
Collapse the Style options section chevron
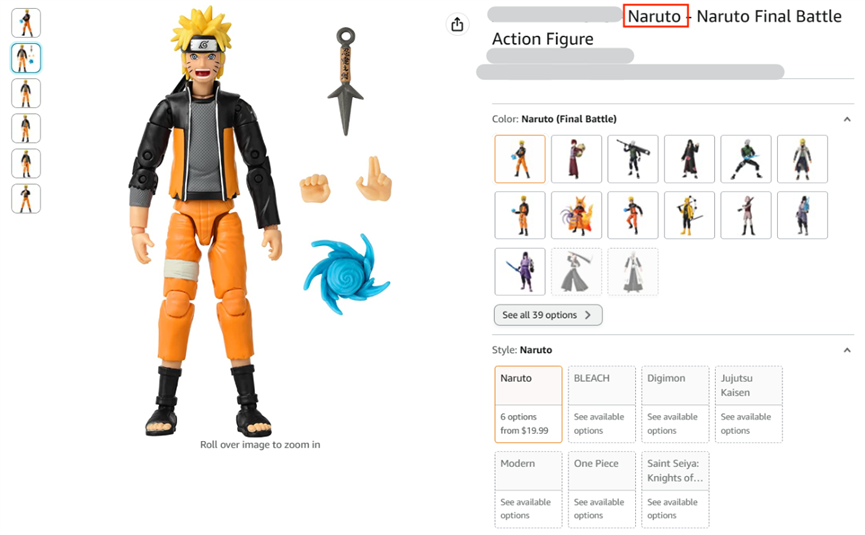(x=847, y=350)
